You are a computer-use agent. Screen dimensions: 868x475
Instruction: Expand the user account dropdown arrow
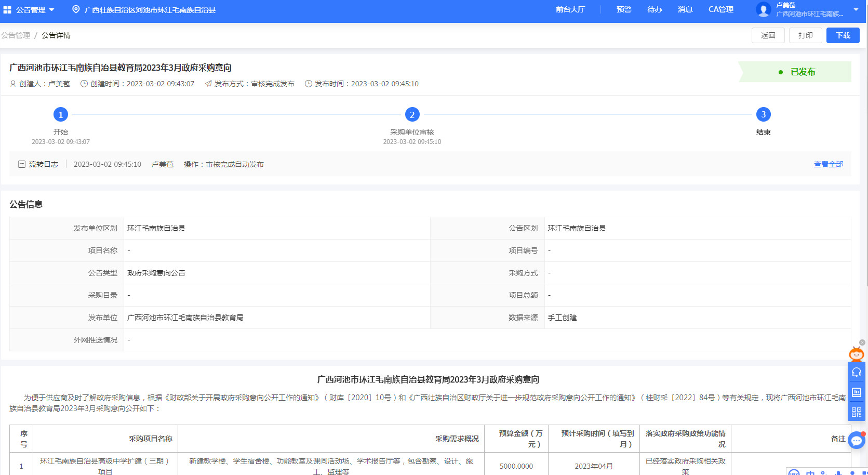[856, 9]
